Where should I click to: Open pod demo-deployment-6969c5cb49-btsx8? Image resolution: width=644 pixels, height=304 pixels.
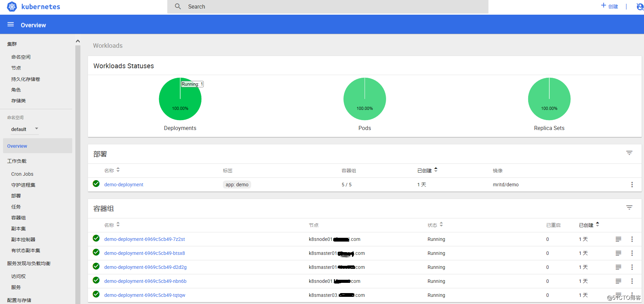(x=144, y=253)
